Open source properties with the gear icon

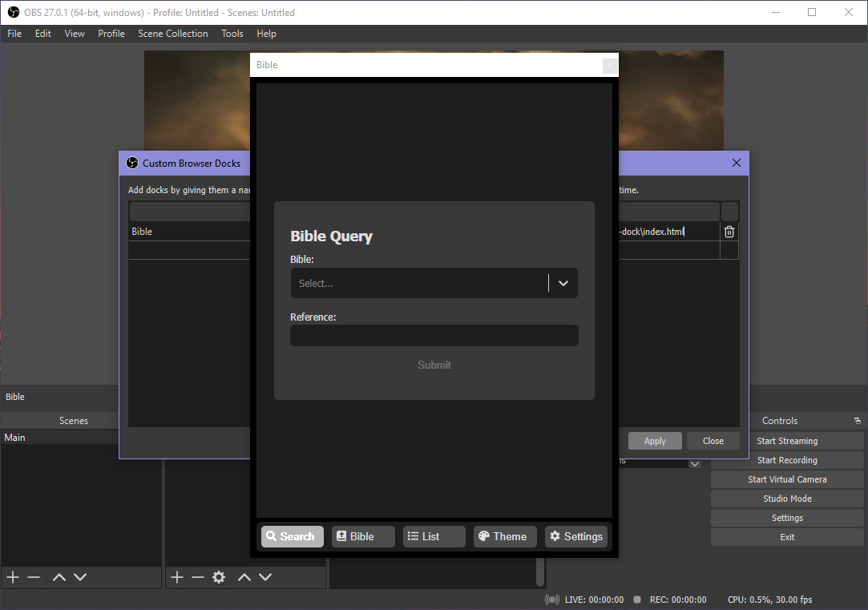point(218,576)
